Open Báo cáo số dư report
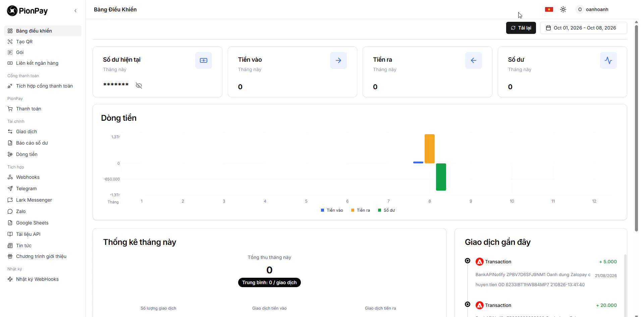644x317 pixels. click(x=43, y=143)
